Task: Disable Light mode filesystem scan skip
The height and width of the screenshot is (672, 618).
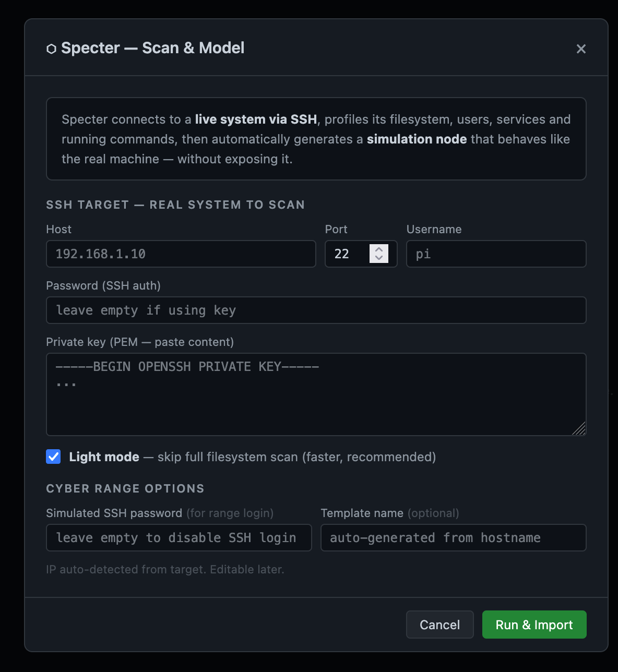Action: [x=53, y=457]
